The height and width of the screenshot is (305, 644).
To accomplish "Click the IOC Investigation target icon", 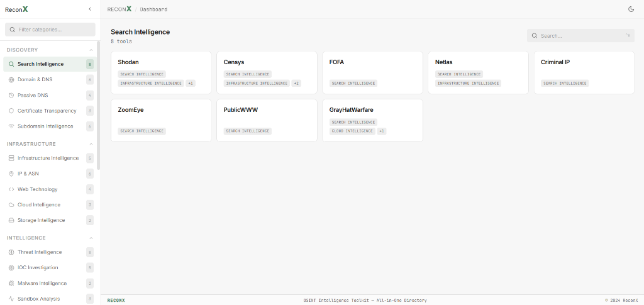I will point(11,268).
